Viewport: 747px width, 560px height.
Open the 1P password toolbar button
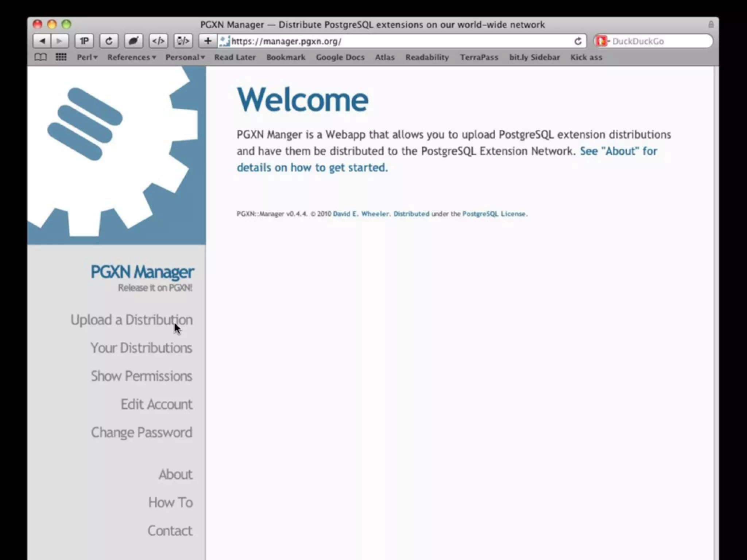pos(84,41)
